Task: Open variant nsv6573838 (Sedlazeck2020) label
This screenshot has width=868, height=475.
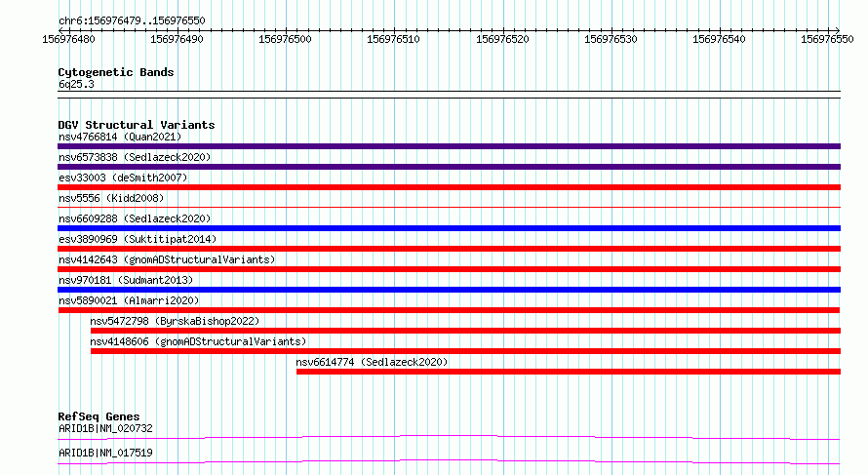Action: pos(135,157)
